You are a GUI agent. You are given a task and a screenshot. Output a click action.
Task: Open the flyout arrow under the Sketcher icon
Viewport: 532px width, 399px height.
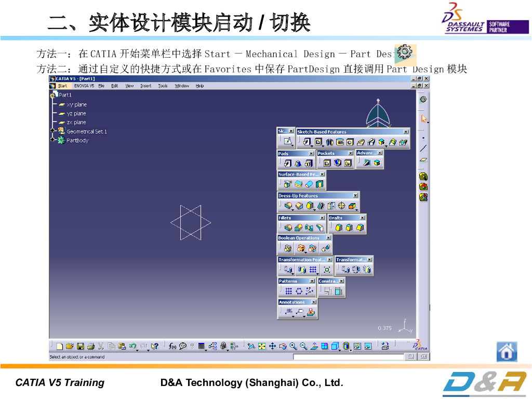(292, 145)
